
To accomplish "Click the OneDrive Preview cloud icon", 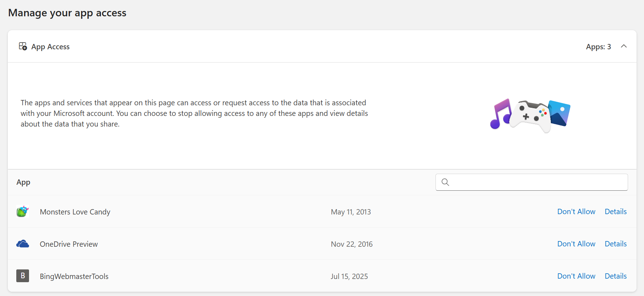I will point(23,244).
